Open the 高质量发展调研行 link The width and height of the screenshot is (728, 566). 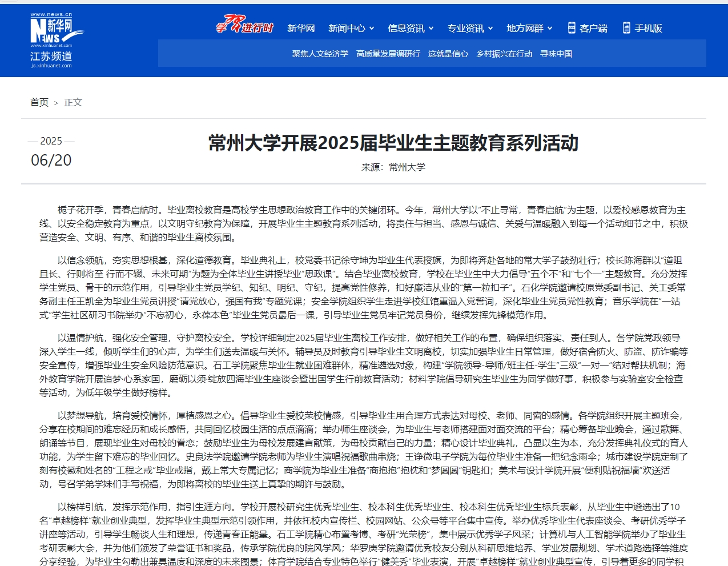pyautogui.click(x=388, y=54)
